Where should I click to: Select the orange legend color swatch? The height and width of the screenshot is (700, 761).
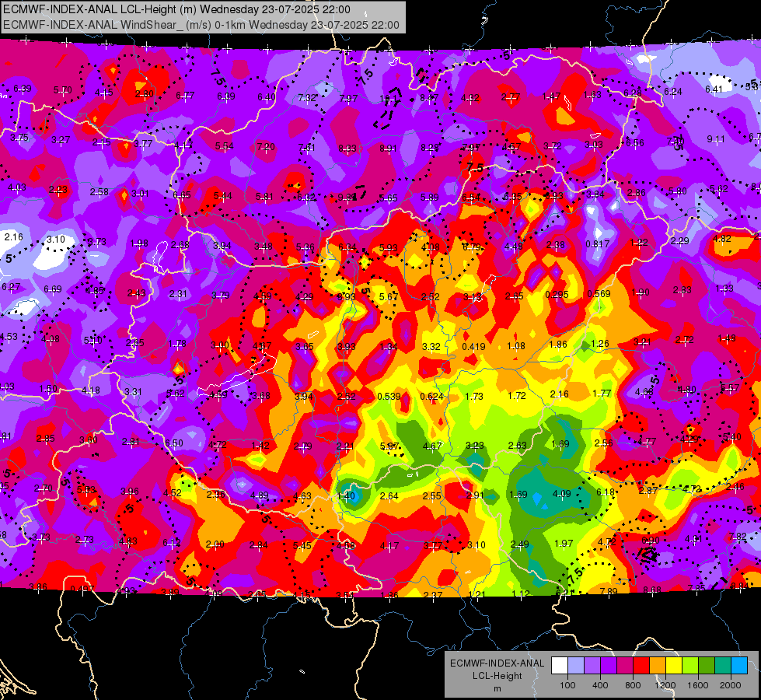[658, 665]
